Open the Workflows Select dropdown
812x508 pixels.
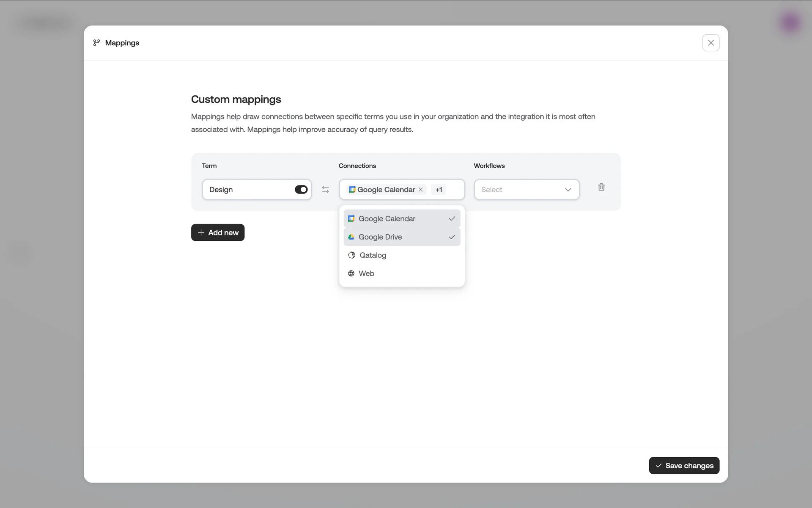(520, 190)
